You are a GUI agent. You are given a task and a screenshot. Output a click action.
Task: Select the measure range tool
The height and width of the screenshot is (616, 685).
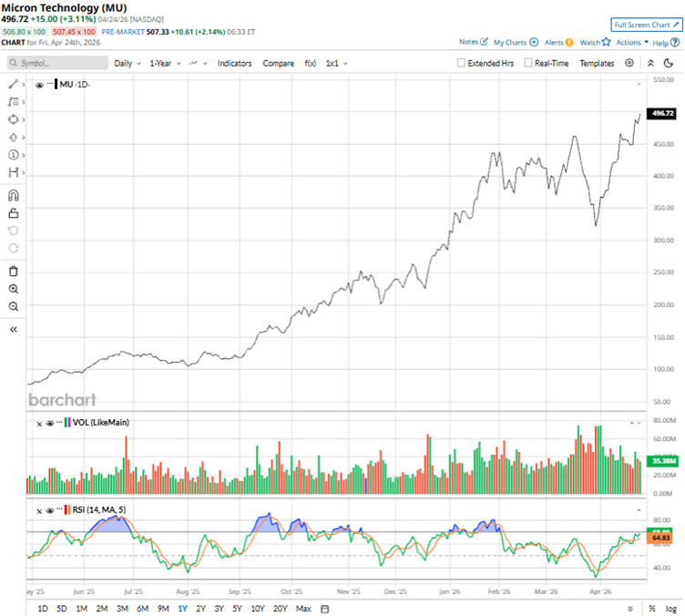point(13,172)
